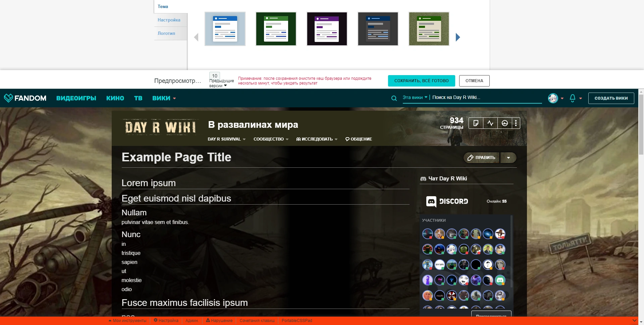Viewport: 644px width, 325px height.
Task: Click the red Нарушение warning link in bottom toolbar
Action: [219, 321]
